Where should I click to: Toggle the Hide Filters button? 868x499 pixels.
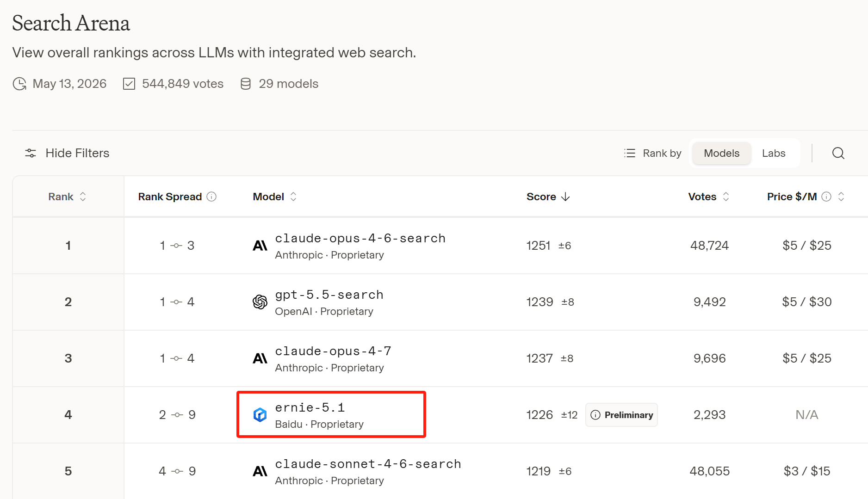click(x=67, y=153)
